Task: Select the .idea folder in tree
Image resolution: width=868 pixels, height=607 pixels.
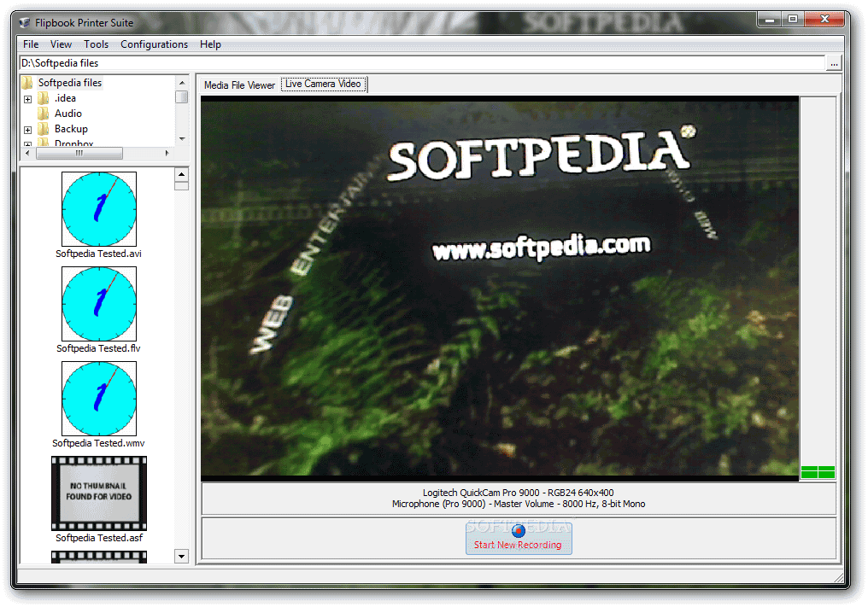Action: [65, 98]
